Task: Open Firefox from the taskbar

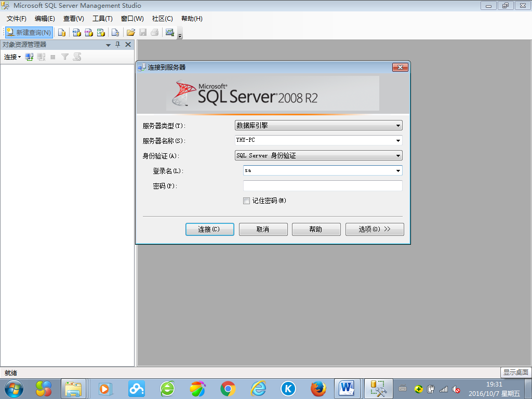Action: click(x=318, y=389)
